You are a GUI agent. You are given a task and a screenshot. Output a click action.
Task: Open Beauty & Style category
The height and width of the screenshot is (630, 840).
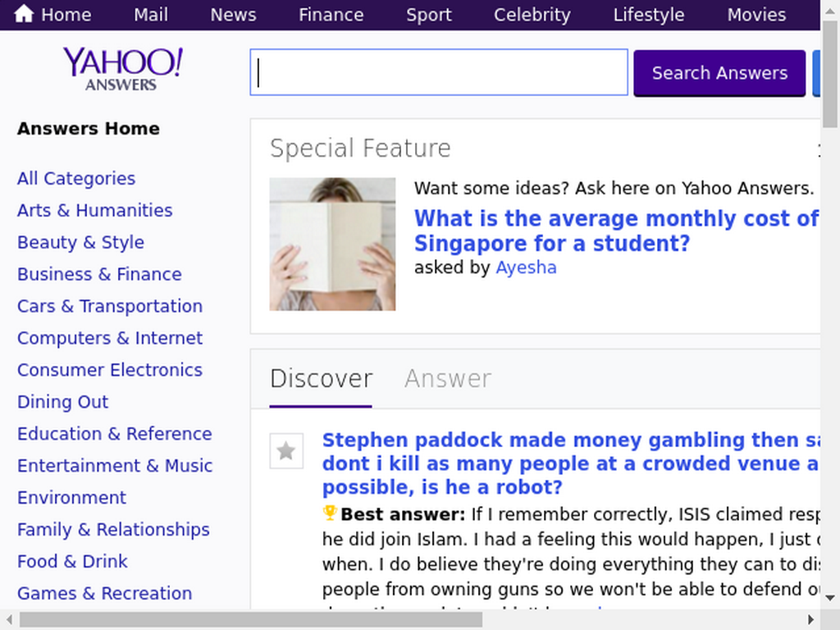(80, 242)
